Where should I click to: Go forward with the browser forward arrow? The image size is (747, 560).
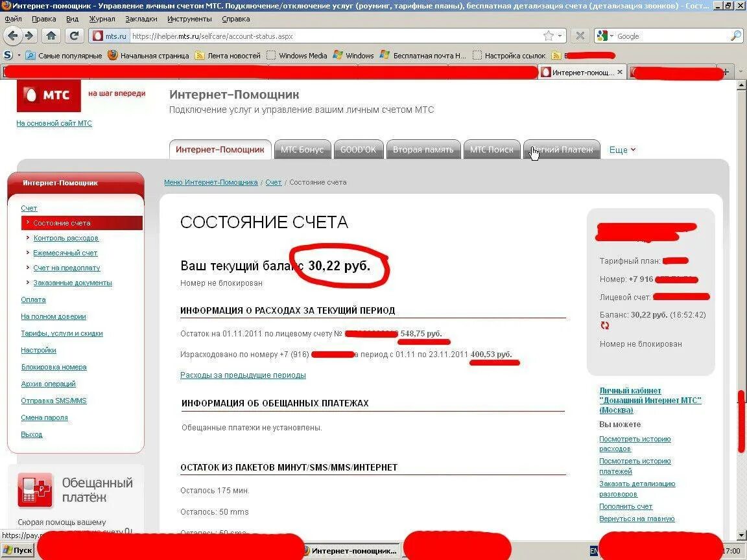(x=30, y=36)
